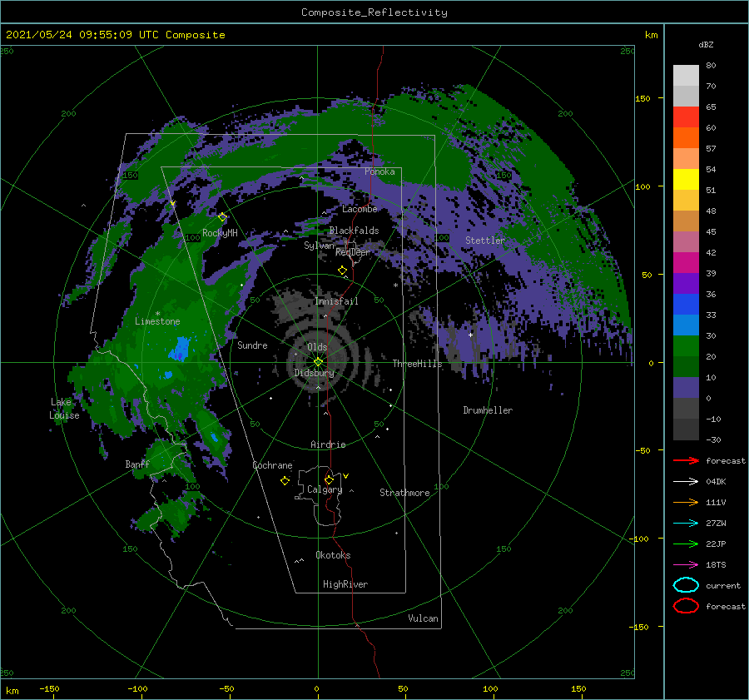This screenshot has height=700, width=749.
Task: Select the white 04DK arrow legend entry
Action: 686,482
